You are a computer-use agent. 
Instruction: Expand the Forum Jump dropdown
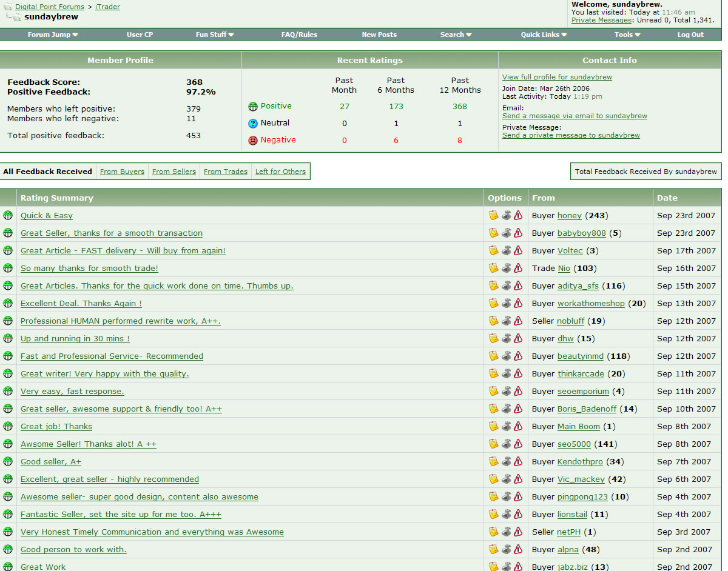click(53, 35)
